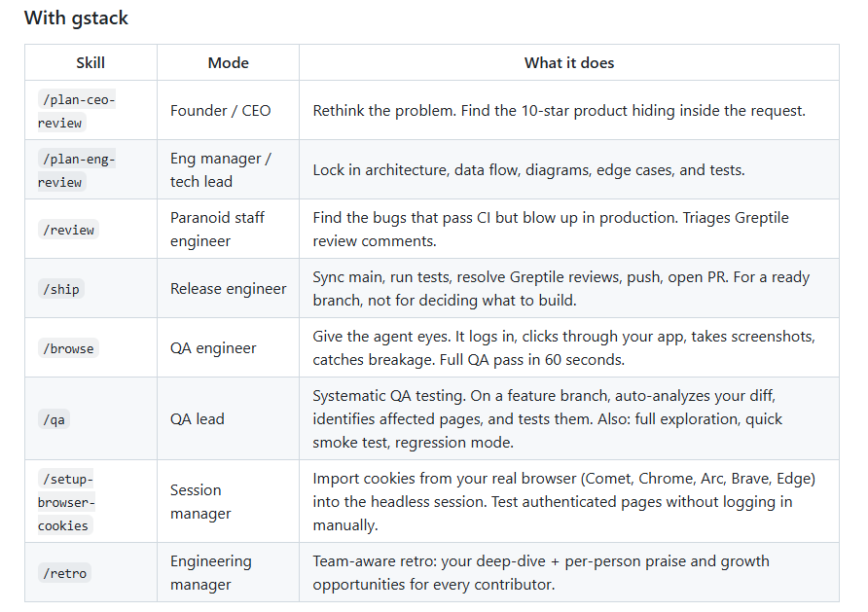Image resolution: width=868 pixels, height=612 pixels.
Task: Select the /plan-eng-review skill code
Action: [x=77, y=170]
